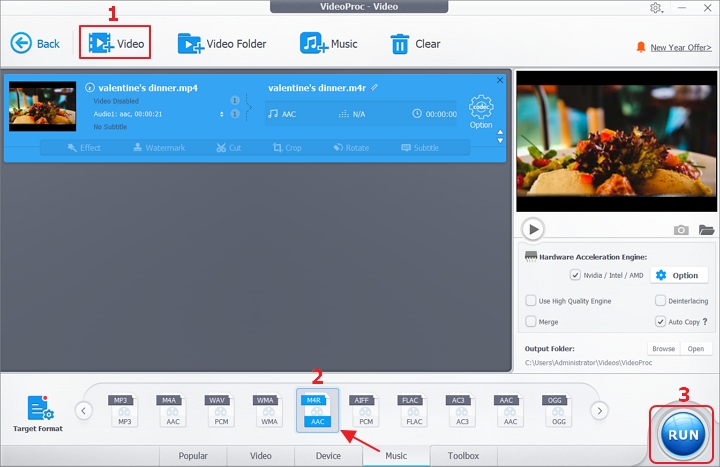Select MP3 output format
Screen dimensions: 720x467
(124, 410)
